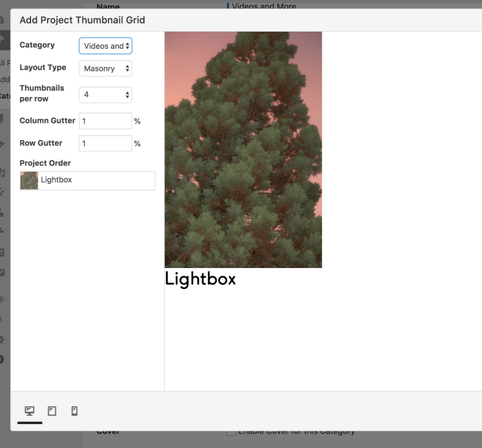The image size is (482, 448).
Task: Click the gear settings icon in sidebar
Action: tap(3, 339)
